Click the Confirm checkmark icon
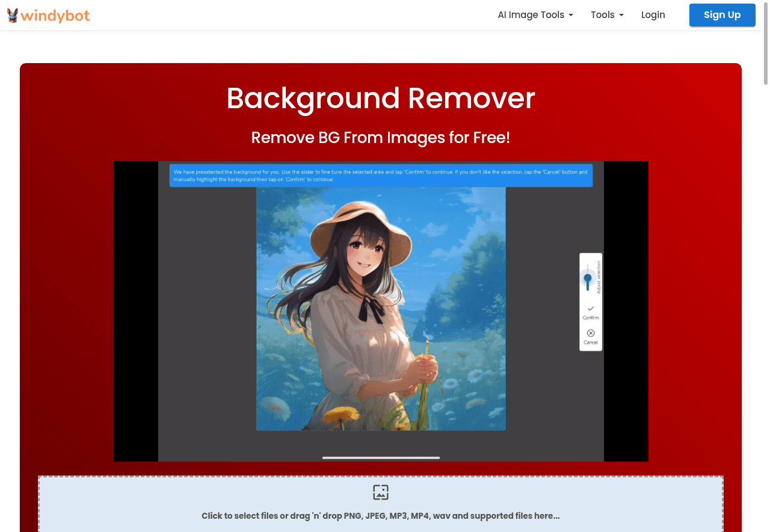 coord(590,308)
